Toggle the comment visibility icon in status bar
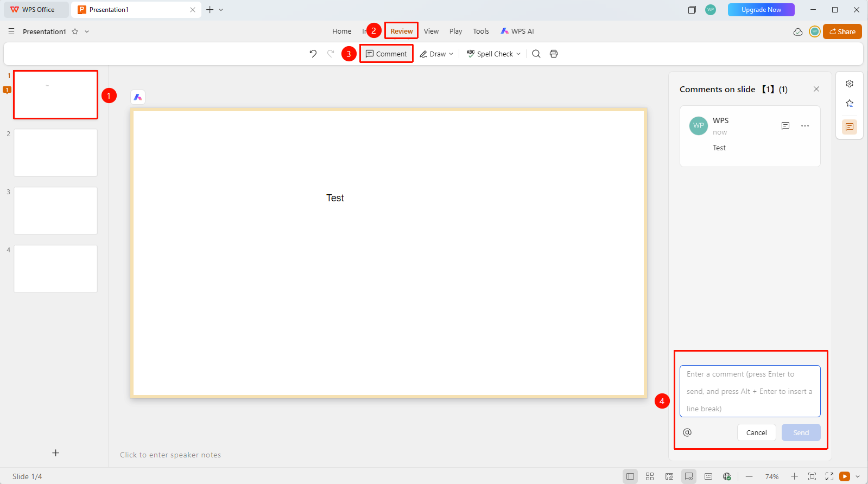Viewport: 868px width, 484px height. pyautogui.click(x=689, y=476)
